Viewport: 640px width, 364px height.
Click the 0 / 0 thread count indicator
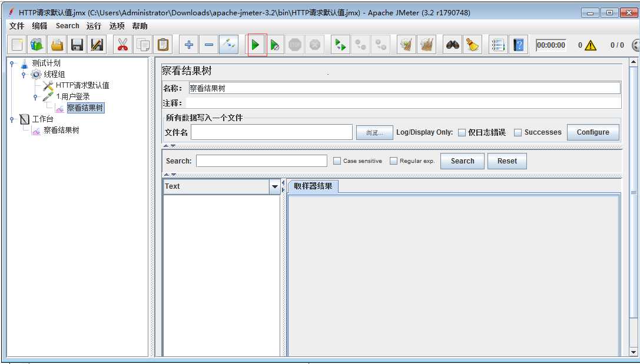click(x=617, y=45)
